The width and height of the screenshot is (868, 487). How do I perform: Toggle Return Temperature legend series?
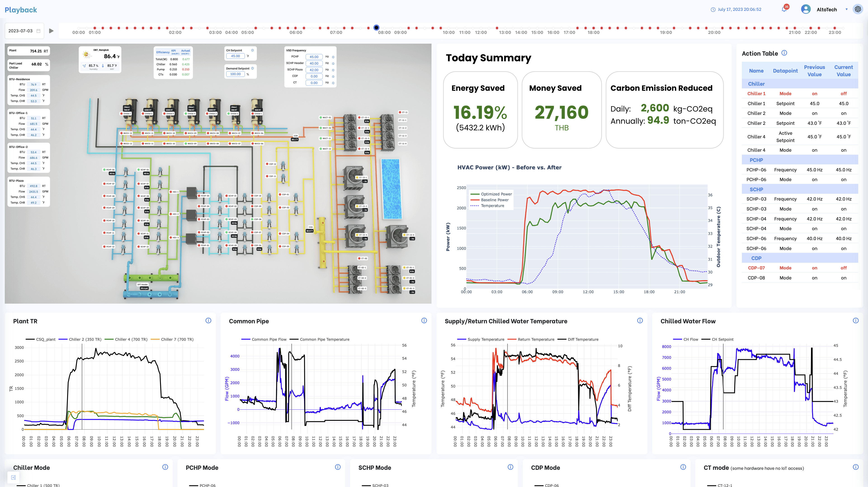[x=531, y=339]
